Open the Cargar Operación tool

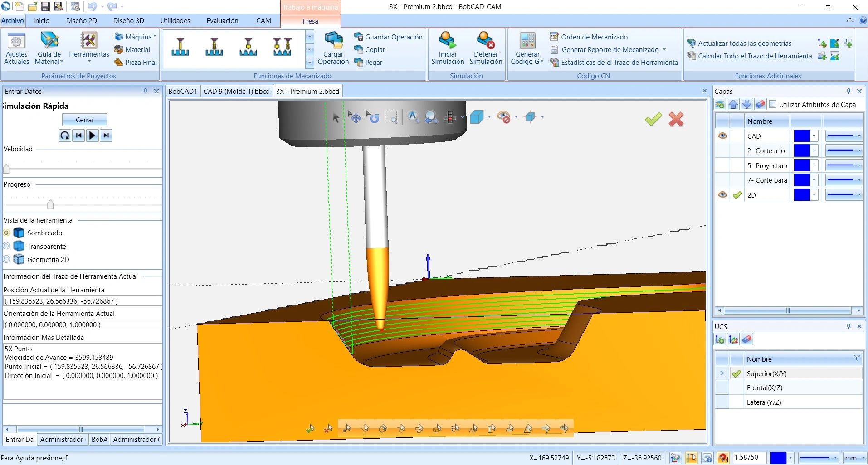click(333, 48)
